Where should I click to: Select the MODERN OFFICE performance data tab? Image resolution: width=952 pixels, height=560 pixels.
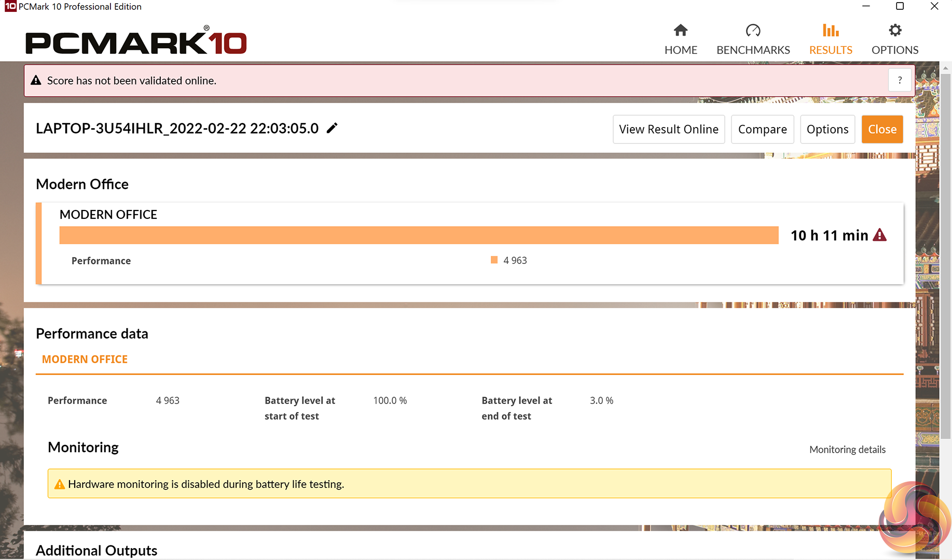pyautogui.click(x=85, y=359)
